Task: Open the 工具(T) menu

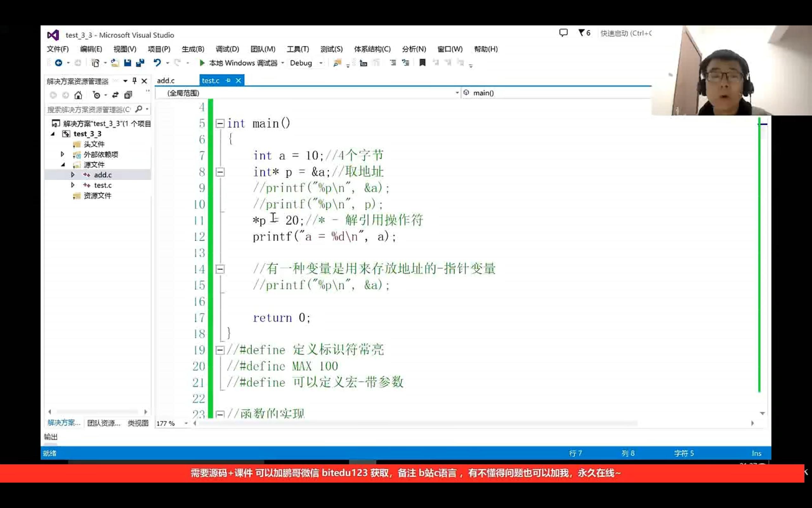Action: point(298,49)
